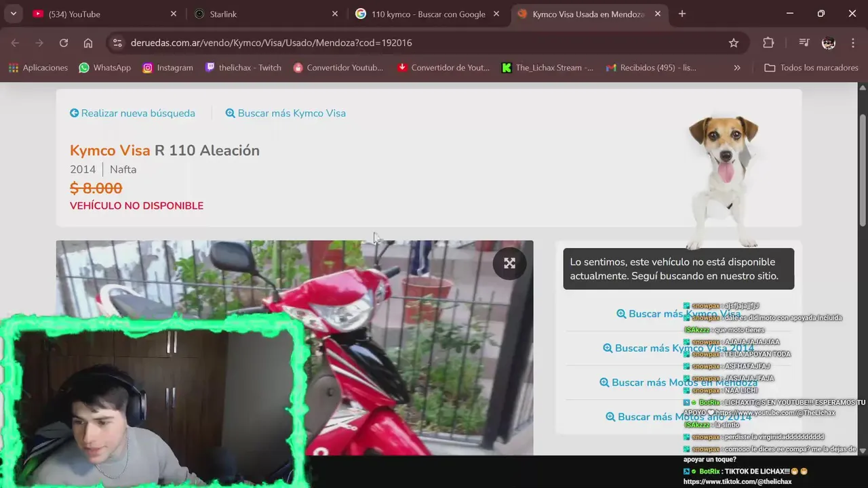Click Buscar más Motos año 2014
868x488 pixels.
point(678,417)
